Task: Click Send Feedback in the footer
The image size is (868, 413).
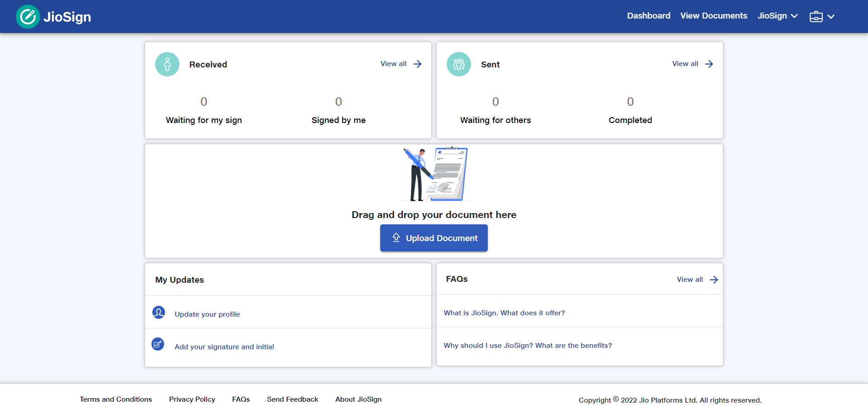Action: click(x=292, y=399)
